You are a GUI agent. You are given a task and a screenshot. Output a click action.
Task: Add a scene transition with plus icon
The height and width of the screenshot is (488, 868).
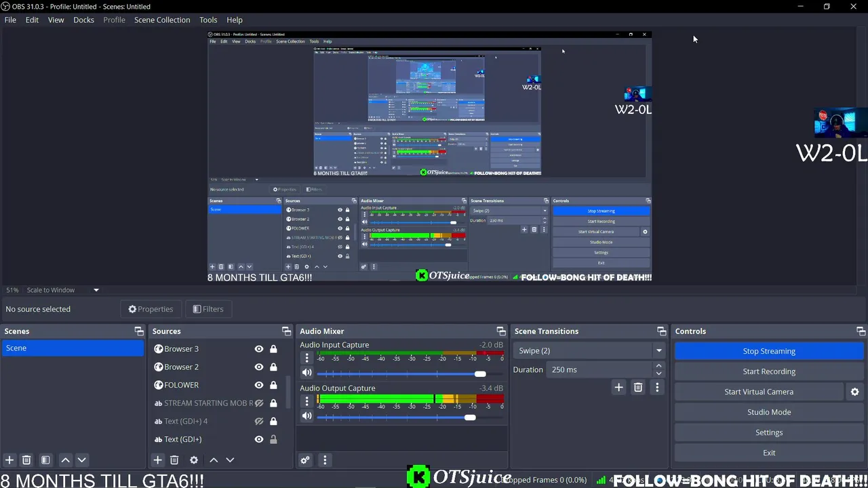click(618, 387)
